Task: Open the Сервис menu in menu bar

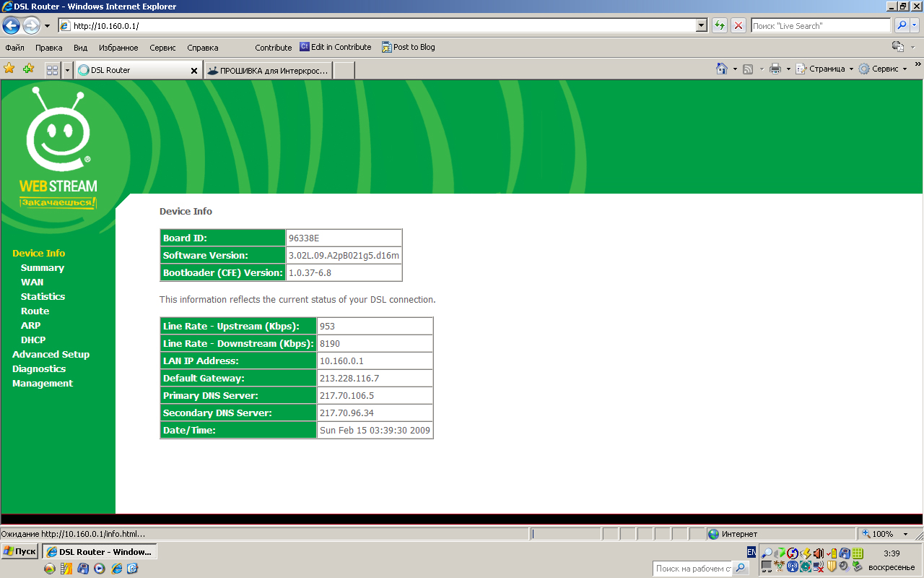Action: (162, 48)
